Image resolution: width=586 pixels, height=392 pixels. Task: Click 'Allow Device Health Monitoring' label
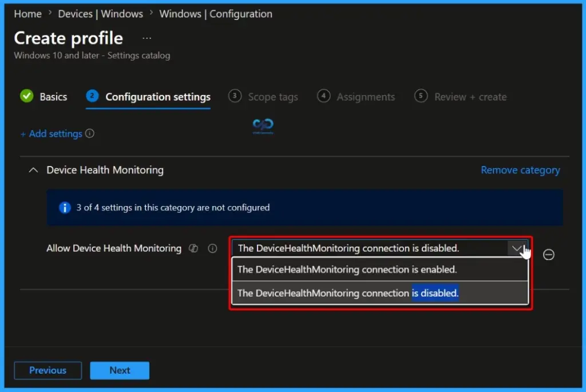coord(114,248)
